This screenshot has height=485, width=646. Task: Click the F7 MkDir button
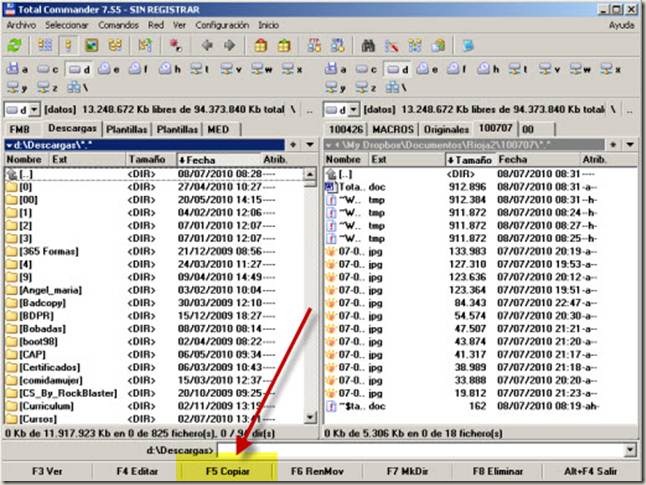coord(407,471)
